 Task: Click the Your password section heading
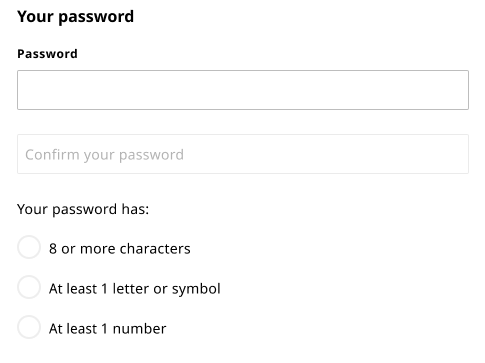pyautogui.click(x=75, y=17)
